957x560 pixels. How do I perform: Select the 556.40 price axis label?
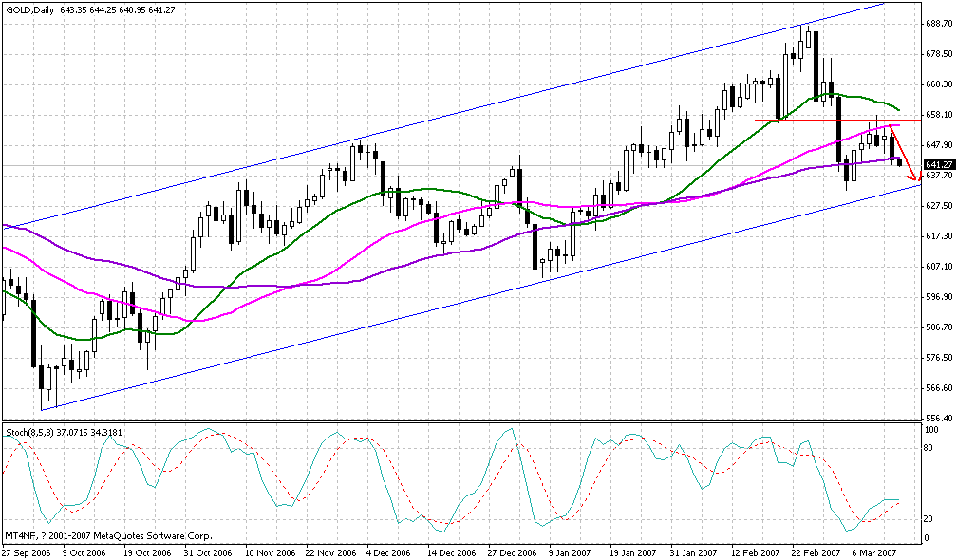point(939,419)
